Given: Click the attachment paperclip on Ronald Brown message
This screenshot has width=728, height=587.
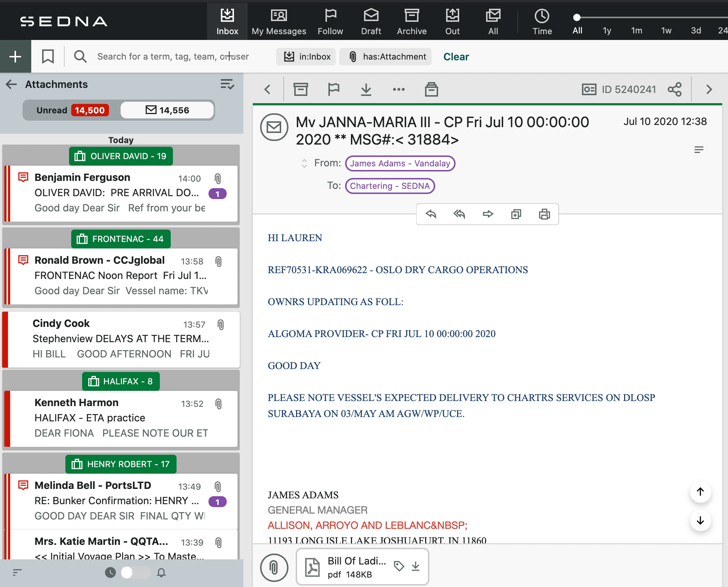Looking at the screenshot, I should pyautogui.click(x=218, y=262).
